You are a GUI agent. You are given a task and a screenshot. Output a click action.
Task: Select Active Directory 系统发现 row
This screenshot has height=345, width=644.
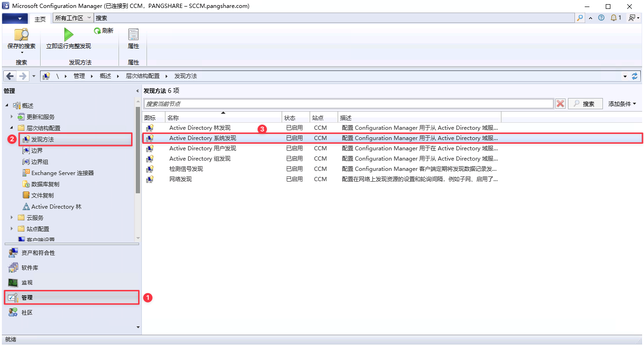click(392, 138)
